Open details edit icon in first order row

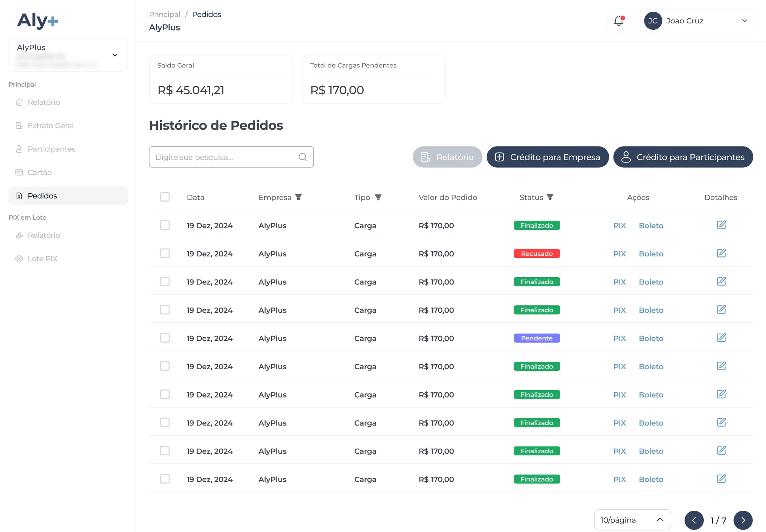721,225
